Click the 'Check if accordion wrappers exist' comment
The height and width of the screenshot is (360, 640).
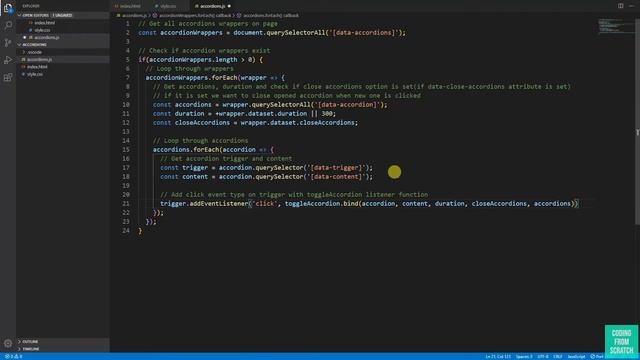coord(204,51)
